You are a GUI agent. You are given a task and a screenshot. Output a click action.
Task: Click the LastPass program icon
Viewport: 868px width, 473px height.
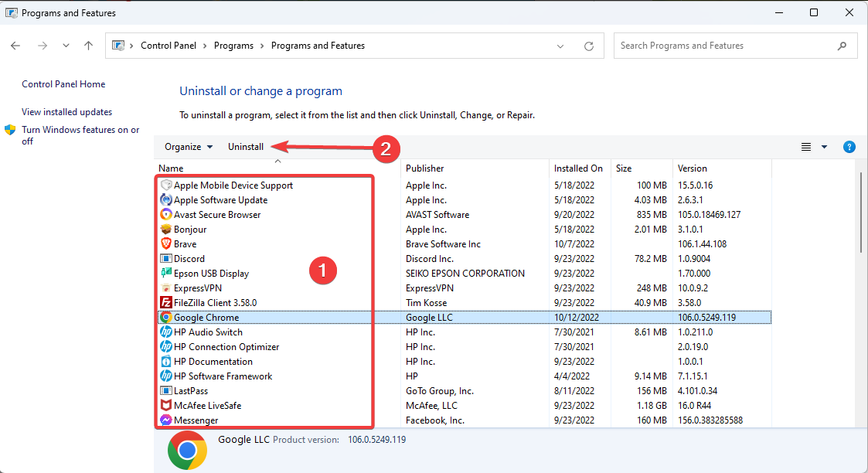pyautogui.click(x=166, y=390)
